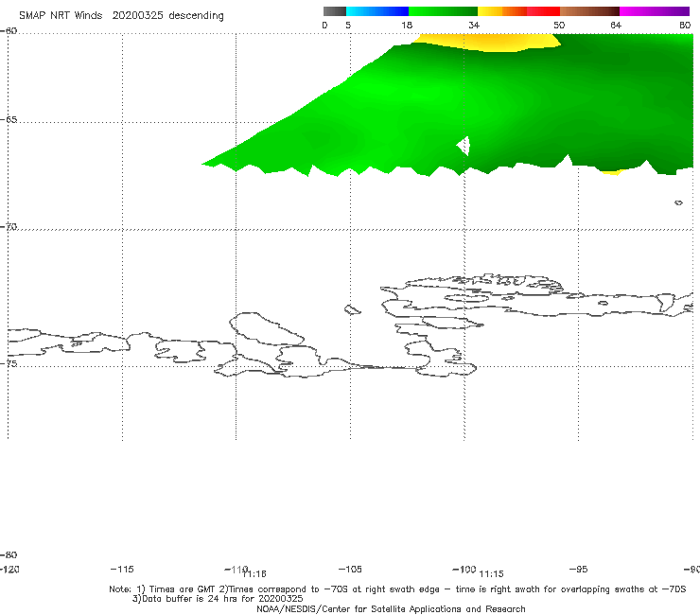700x615 pixels.
Task: Click the colorbar label '5'
Action: pos(348,25)
